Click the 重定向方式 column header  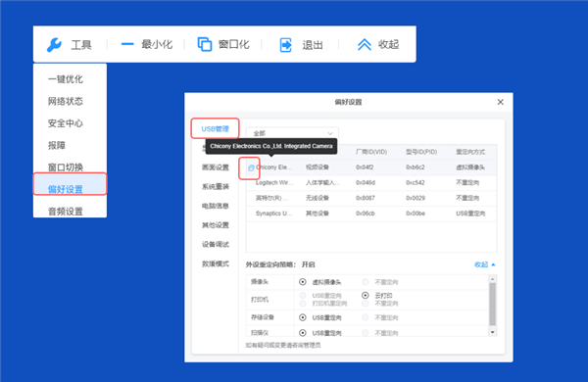470,152
